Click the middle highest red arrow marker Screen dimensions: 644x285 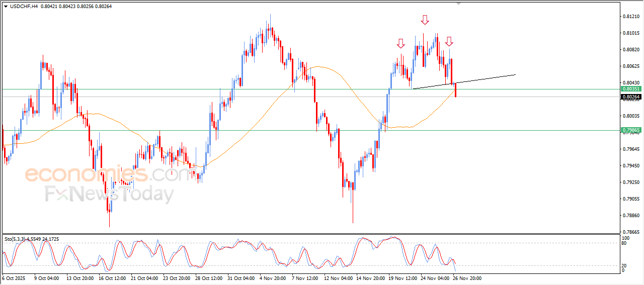pyautogui.click(x=425, y=20)
